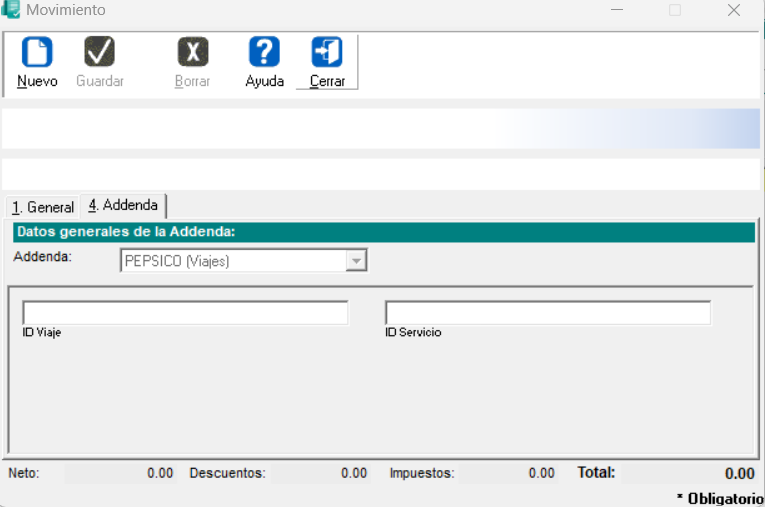Screen dimensions: 765x507
Task: Select the Neto amount field
Action: tap(120, 473)
